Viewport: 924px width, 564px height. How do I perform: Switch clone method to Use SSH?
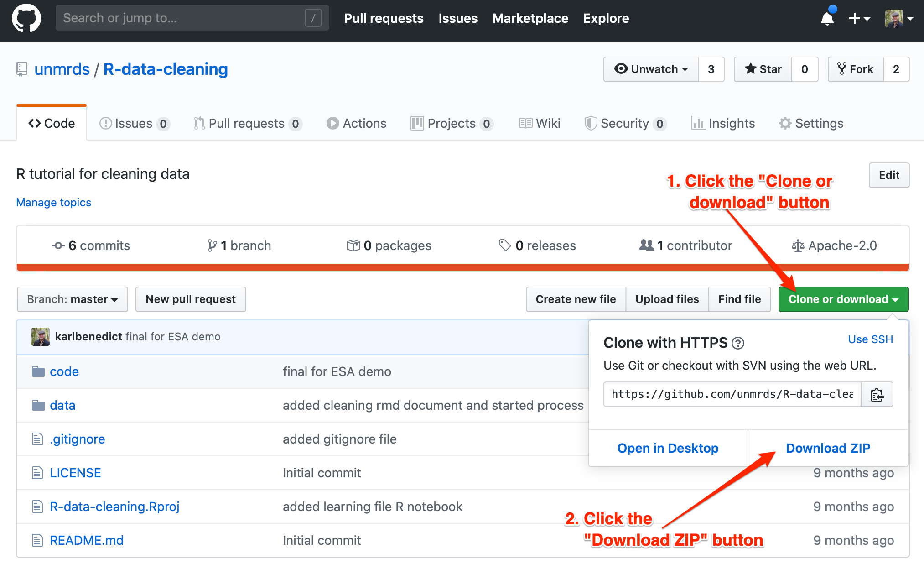point(870,339)
